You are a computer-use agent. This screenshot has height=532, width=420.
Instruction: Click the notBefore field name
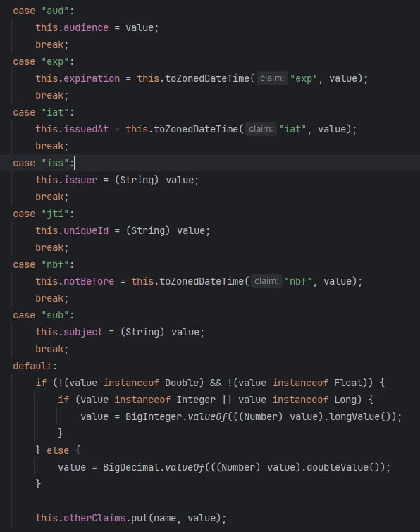point(89,281)
